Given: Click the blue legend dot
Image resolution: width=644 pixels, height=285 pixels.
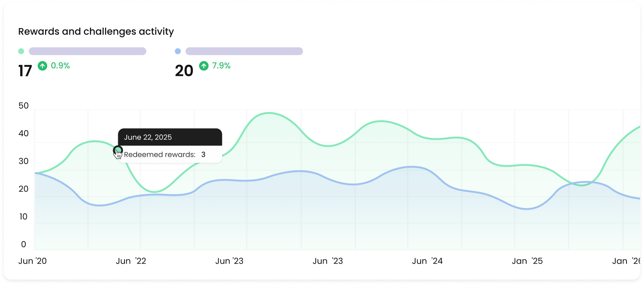Looking at the screenshot, I should pyautogui.click(x=178, y=51).
